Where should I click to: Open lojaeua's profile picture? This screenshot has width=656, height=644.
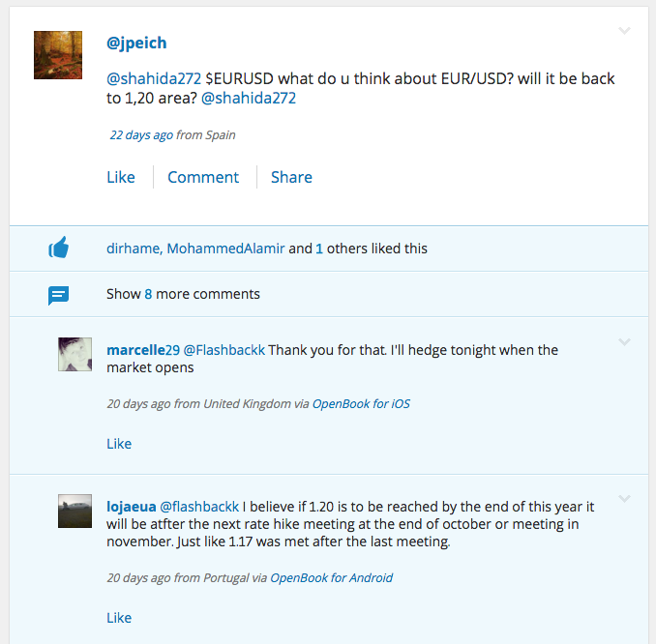[75, 511]
